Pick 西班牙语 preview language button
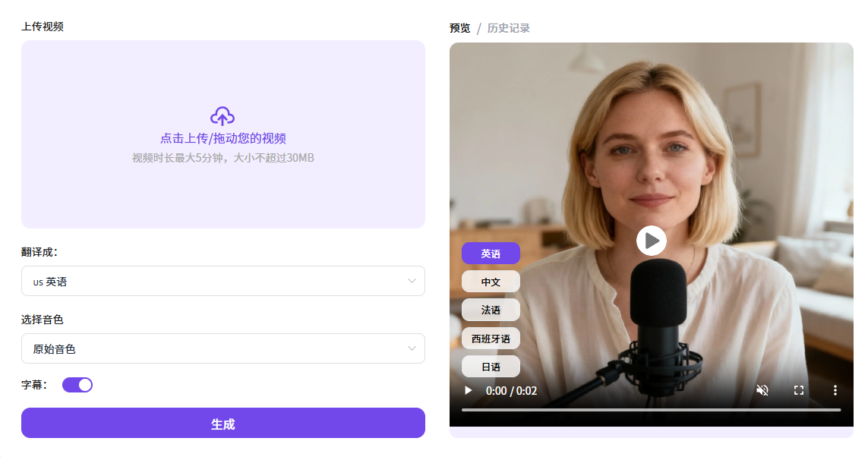 coord(491,339)
